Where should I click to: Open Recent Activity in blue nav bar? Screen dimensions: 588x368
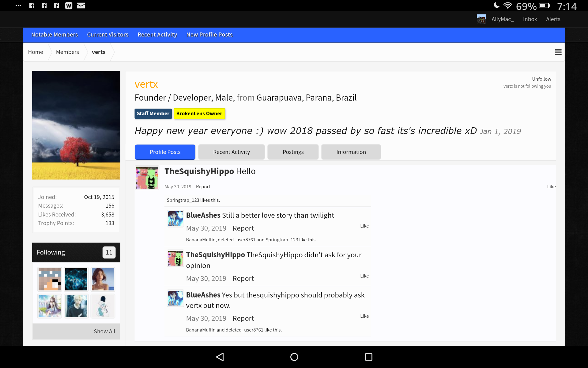157,35
